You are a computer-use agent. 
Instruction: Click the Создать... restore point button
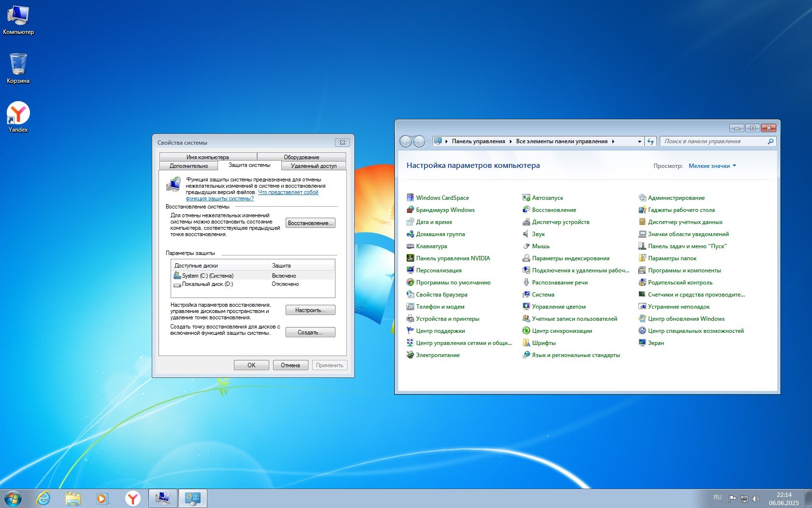coord(310,332)
